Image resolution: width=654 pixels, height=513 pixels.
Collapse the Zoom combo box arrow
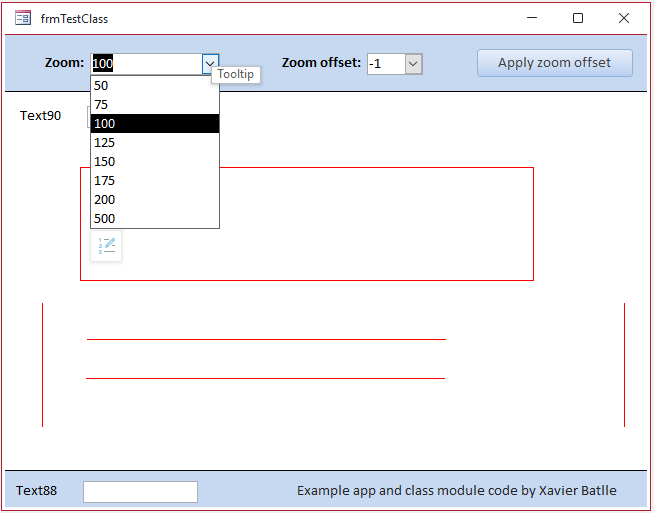click(x=210, y=64)
